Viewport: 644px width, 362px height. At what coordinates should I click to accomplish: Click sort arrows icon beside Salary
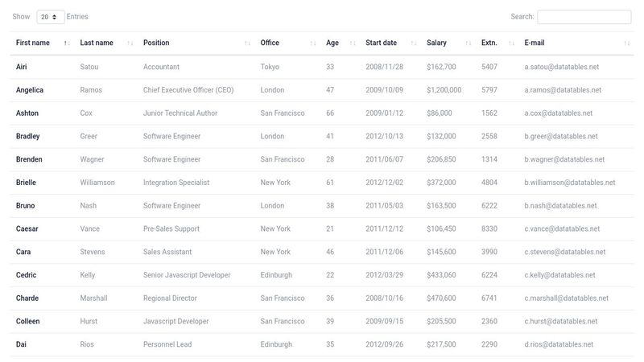pyautogui.click(x=469, y=43)
